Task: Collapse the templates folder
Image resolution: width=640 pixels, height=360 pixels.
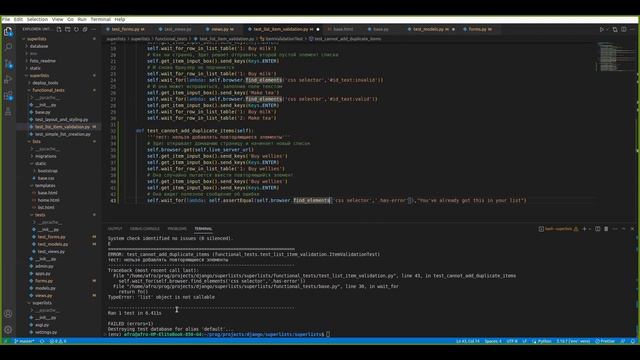Action: pyautogui.click(x=45, y=186)
